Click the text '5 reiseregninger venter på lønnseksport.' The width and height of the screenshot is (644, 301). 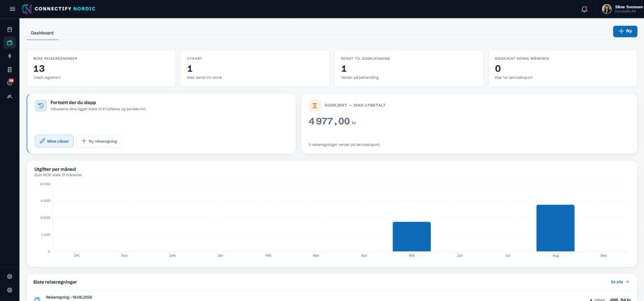[345, 145]
